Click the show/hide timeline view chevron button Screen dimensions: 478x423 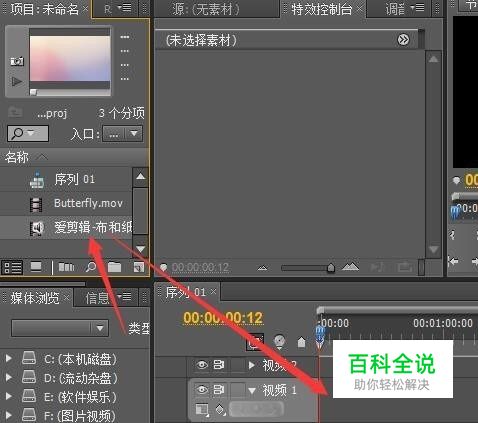pos(403,40)
